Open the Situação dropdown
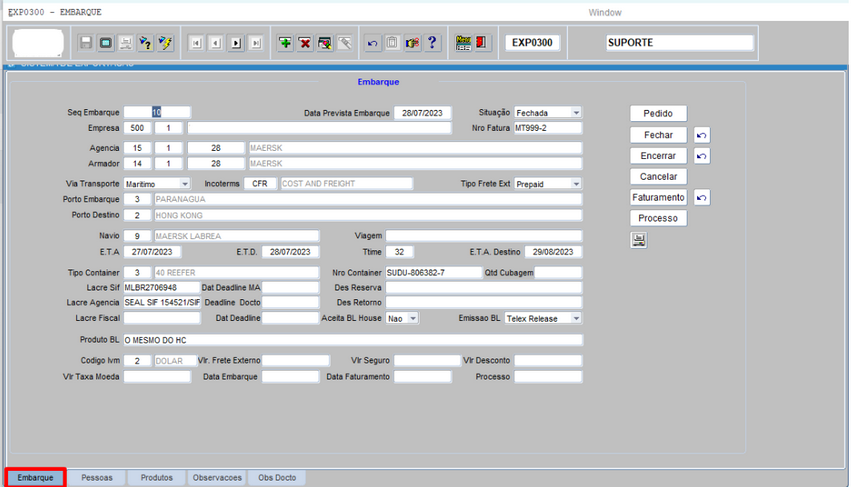 coord(576,113)
